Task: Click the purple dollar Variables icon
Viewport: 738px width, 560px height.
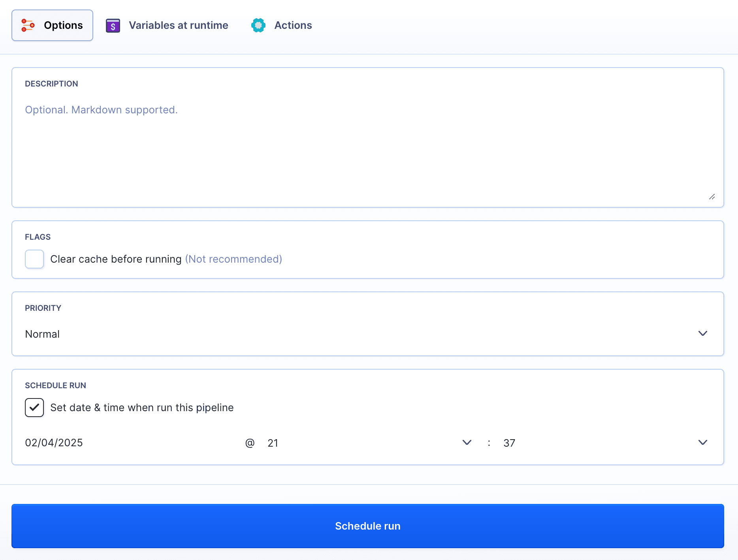Action: [113, 26]
